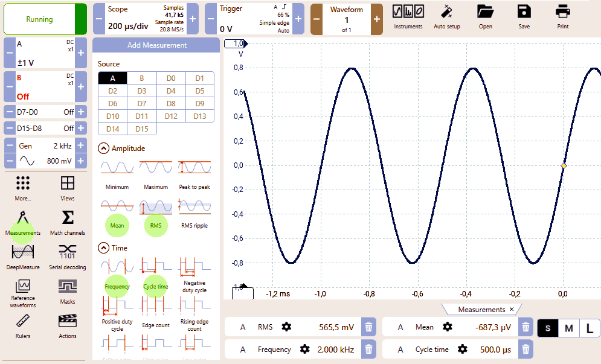The image size is (601, 364).
Task: Open settings for Cycle time measurement
Action: (463, 349)
